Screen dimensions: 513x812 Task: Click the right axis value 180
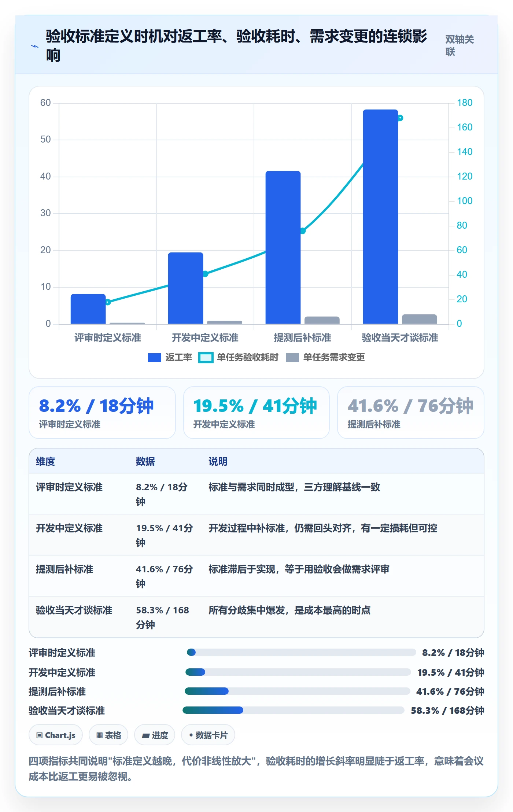[x=465, y=103]
